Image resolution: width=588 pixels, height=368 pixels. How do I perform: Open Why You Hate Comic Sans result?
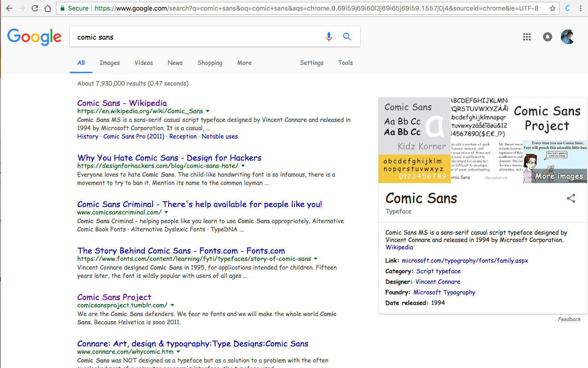click(x=170, y=158)
